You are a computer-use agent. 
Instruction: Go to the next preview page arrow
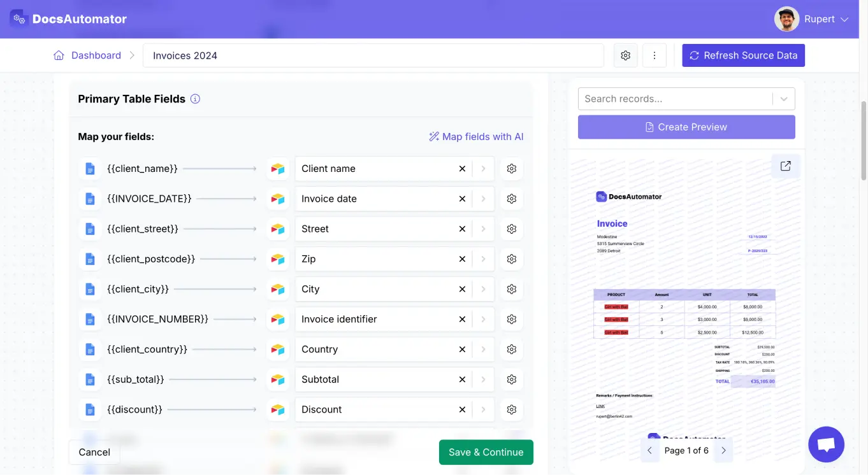[x=723, y=450]
